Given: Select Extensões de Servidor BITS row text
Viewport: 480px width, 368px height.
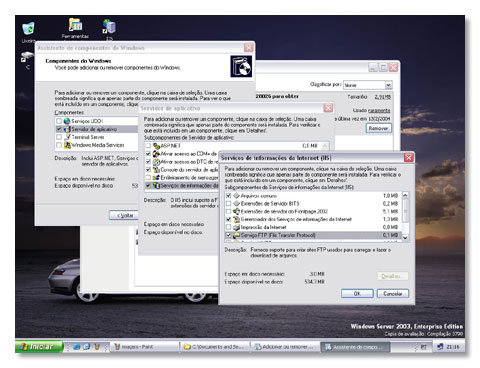Looking at the screenshot, I should 270,203.
